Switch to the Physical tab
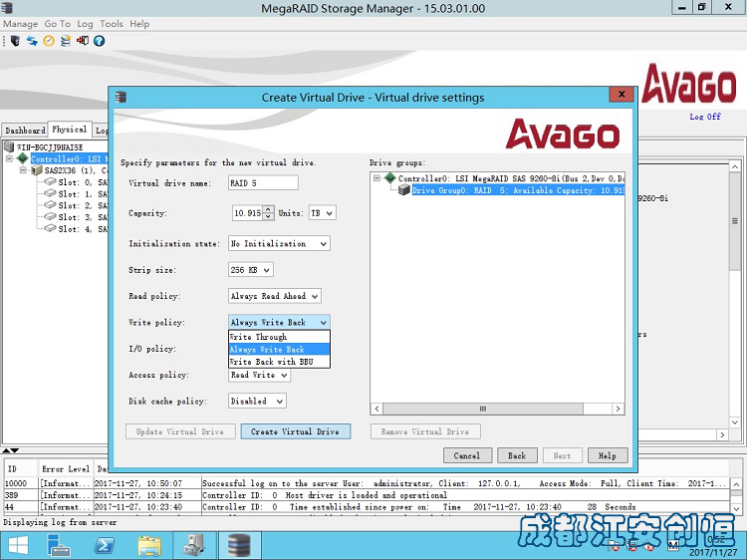 pyautogui.click(x=70, y=130)
